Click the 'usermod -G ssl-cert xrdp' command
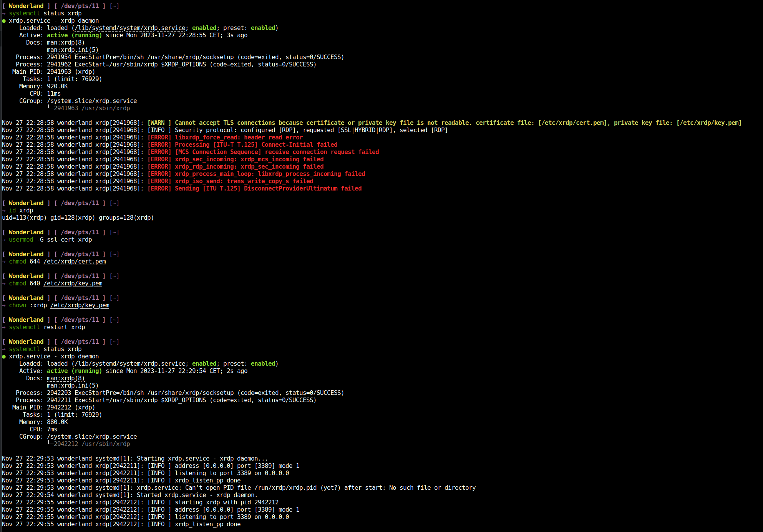The image size is (763, 532). pyautogui.click(x=50, y=240)
